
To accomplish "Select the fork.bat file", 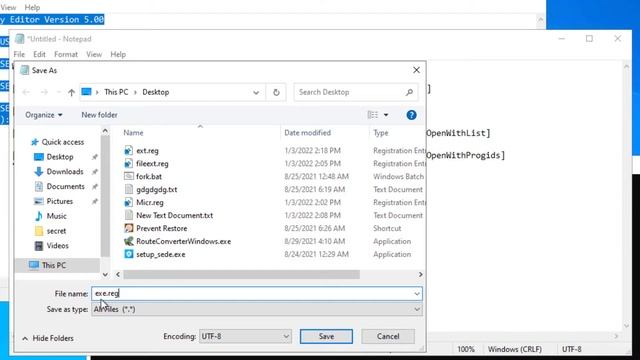I will [x=149, y=177].
